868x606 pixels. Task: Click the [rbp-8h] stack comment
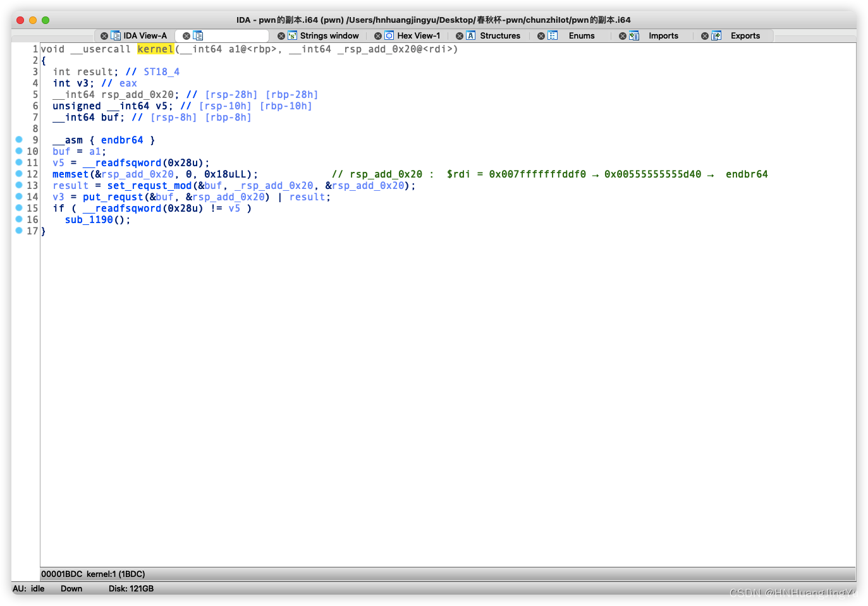pos(228,118)
